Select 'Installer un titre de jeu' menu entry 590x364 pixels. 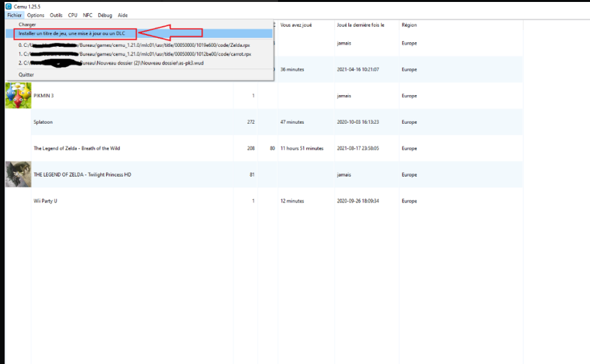pyautogui.click(x=72, y=33)
